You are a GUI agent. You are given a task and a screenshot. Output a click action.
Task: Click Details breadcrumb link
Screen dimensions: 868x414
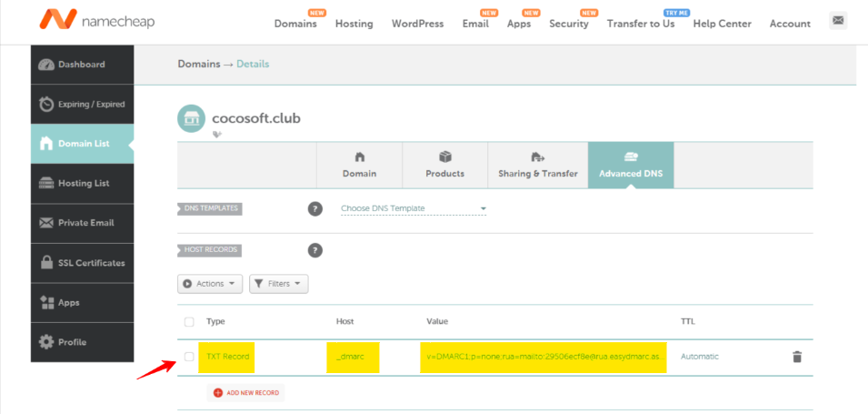click(x=253, y=65)
